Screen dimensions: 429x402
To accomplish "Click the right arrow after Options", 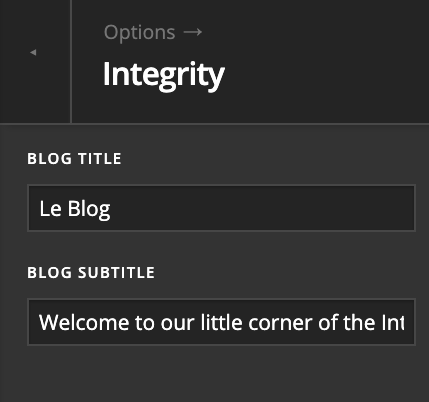I will tap(193, 32).
